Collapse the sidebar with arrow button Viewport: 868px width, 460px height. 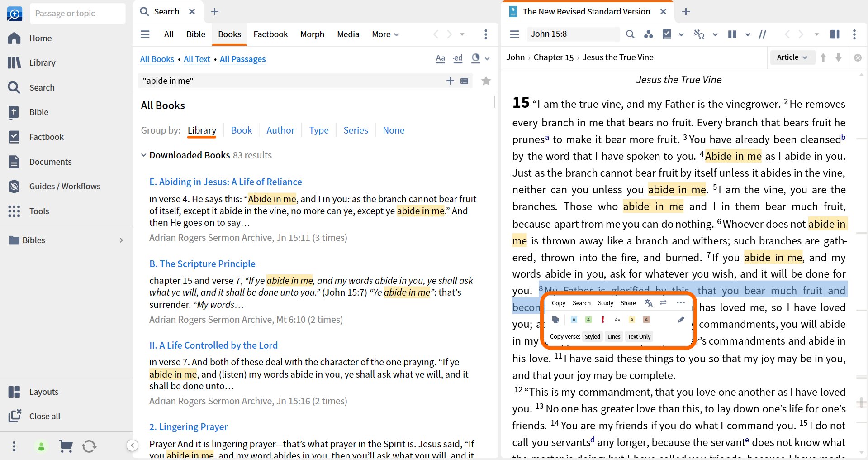tap(132, 446)
